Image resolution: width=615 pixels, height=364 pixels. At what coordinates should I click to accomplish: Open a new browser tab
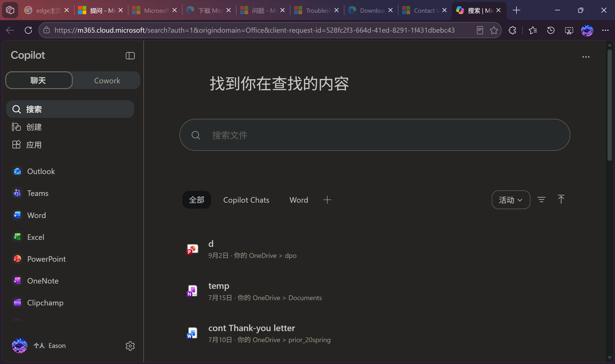point(516,10)
